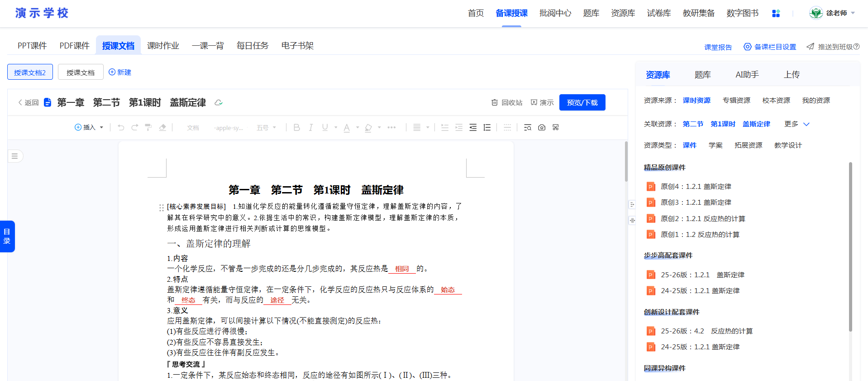Image resolution: width=868 pixels, height=381 pixels.
Task: Expand alignment dropdown arrow
Action: tap(428, 127)
